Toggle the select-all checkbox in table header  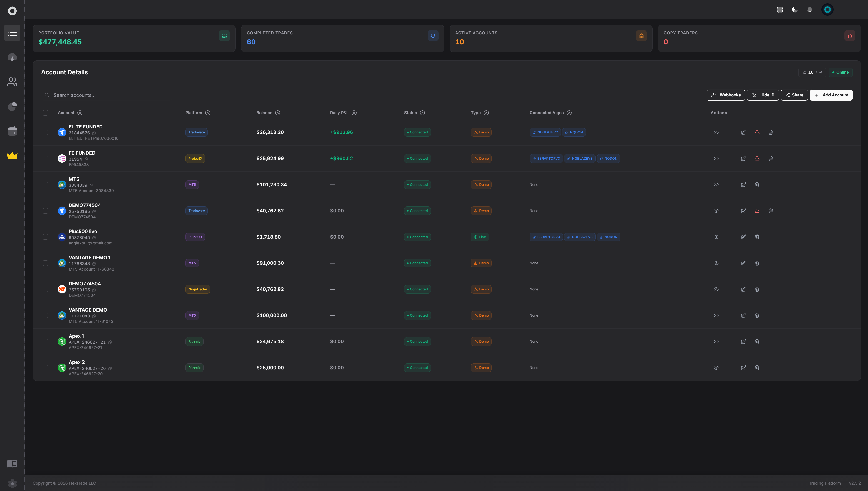[45, 113]
